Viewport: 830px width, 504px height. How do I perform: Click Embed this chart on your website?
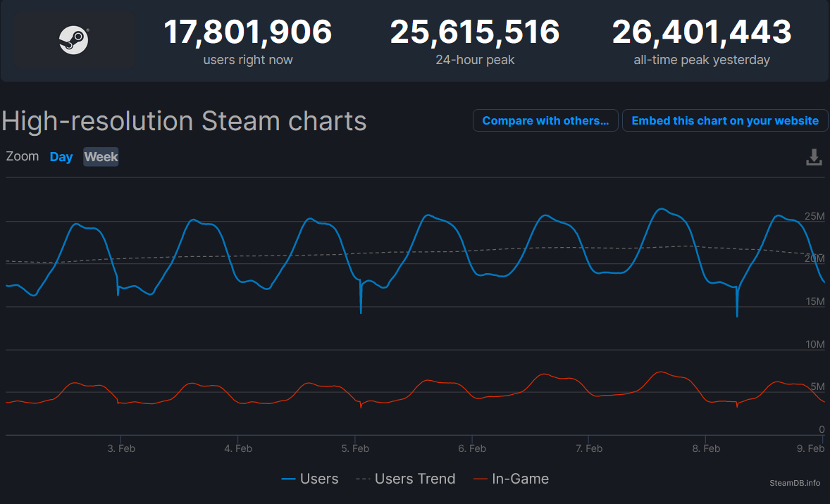(x=724, y=120)
